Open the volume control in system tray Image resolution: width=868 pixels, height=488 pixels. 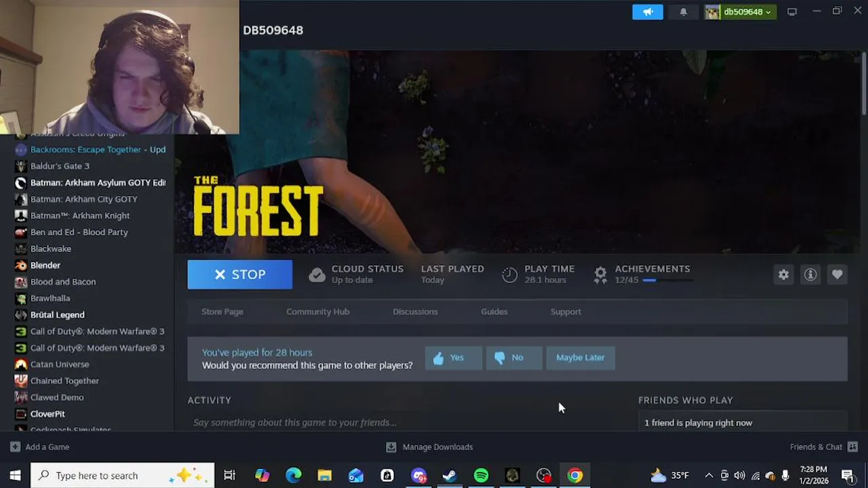739,475
